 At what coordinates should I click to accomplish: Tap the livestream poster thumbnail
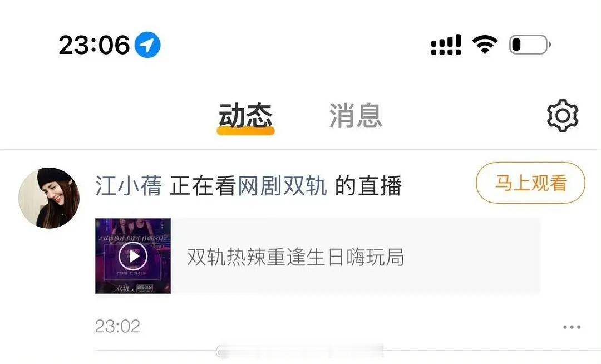click(133, 256)
